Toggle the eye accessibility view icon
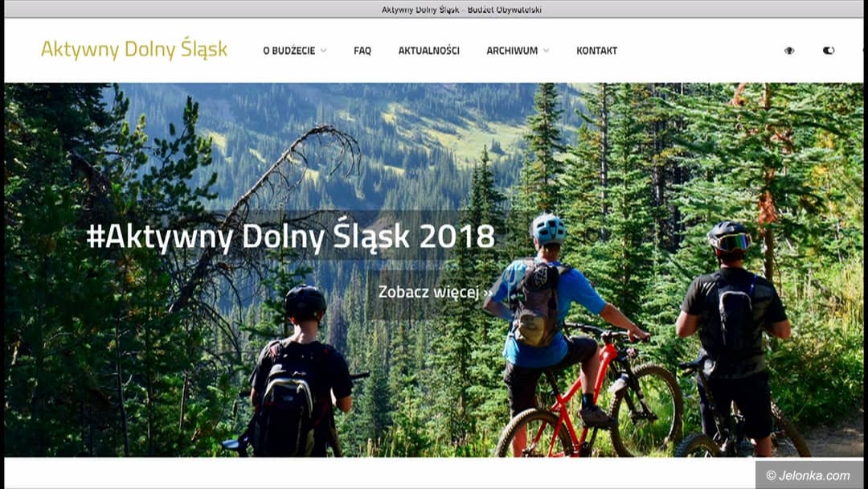868x489 pixels. [x=789, y=51]
